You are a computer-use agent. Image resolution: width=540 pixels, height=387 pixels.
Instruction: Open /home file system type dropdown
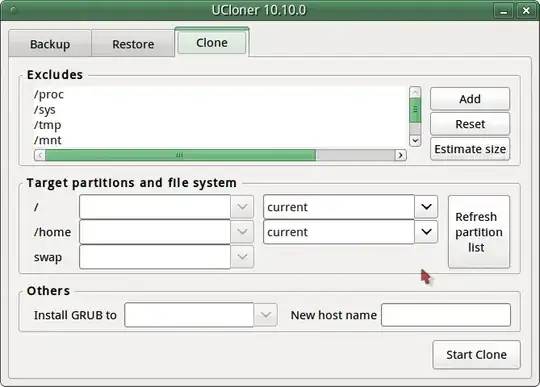(x=426, y=232)
